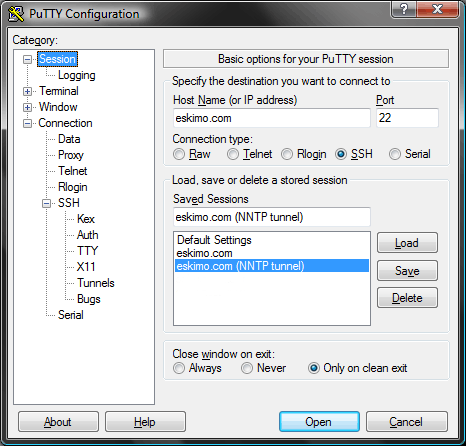The height and width of the screenshot is (446, 466).
Task: Click the Load button
Action: pos(407,243)
